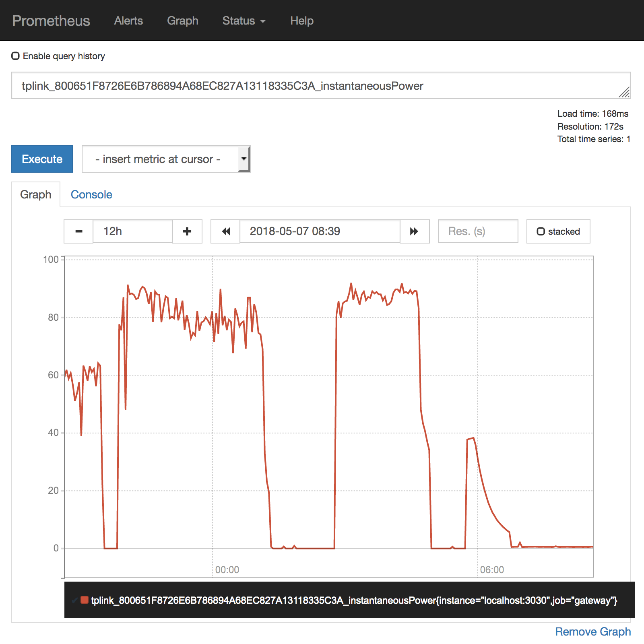Switch to the Console tab
This screenshot has width=644, height=644.
click(91, 194)
